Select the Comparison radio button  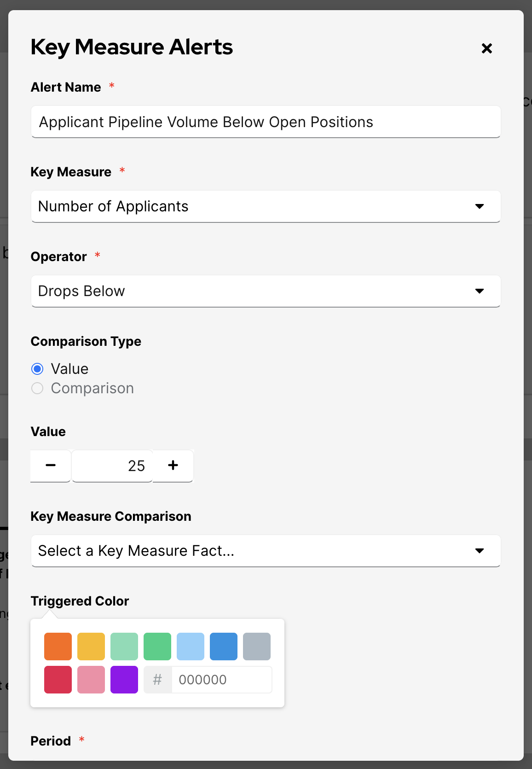point(37,388)
